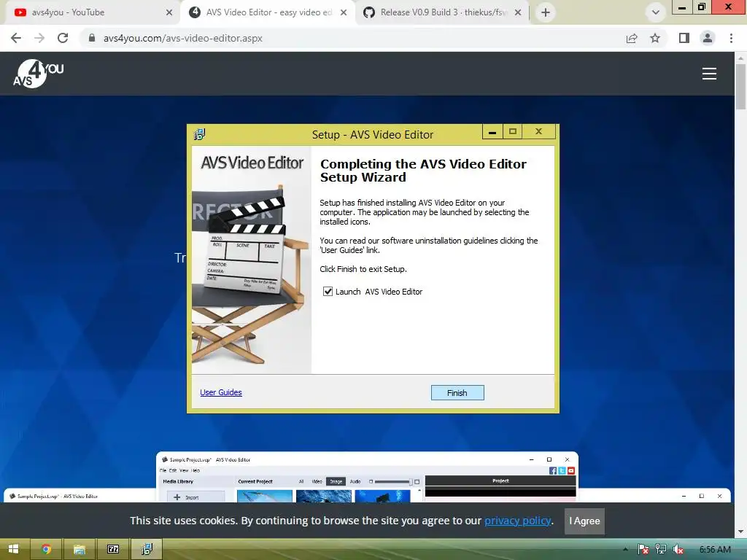Close the AVS Video Editor browser tab
Screen dimensions: 747x560
[344, 12]
